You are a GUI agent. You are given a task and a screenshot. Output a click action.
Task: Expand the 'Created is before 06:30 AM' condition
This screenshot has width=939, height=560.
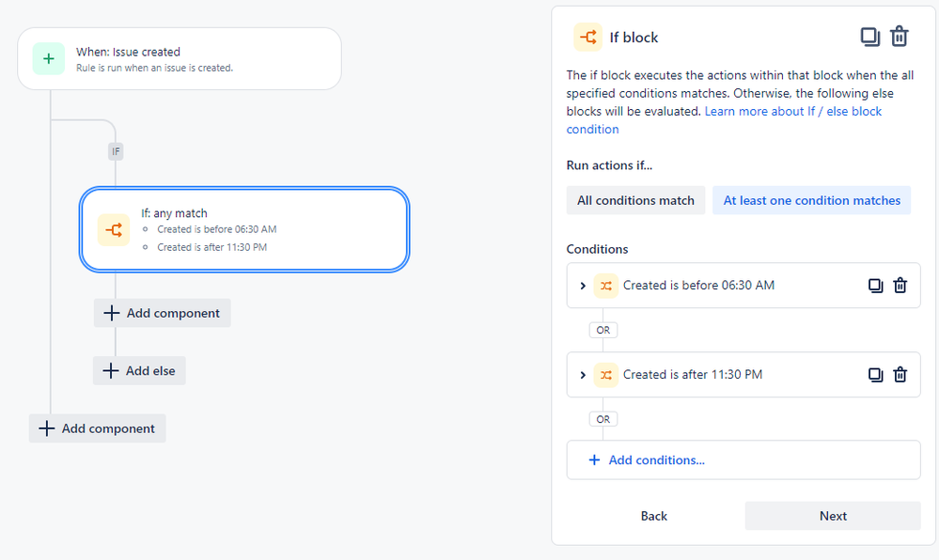pos(583,286)
